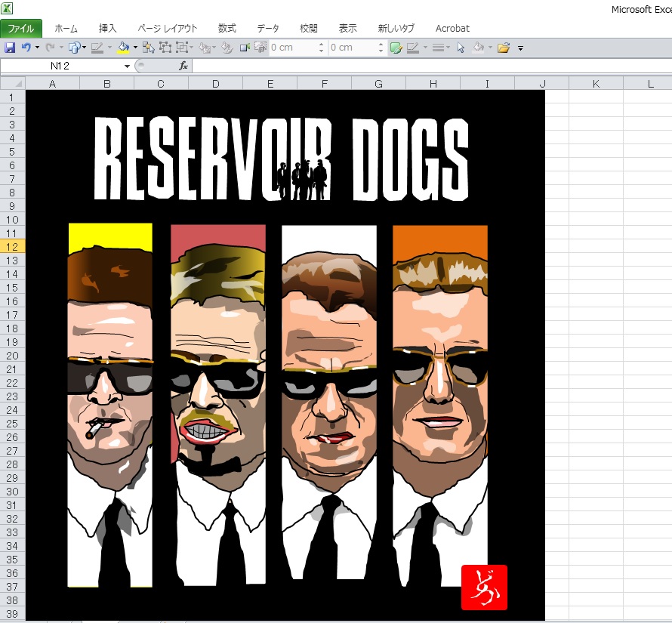The height and width of the screenshot is (623, 672).
Task: Click the green video camera icon
Action: click(245, 48)
